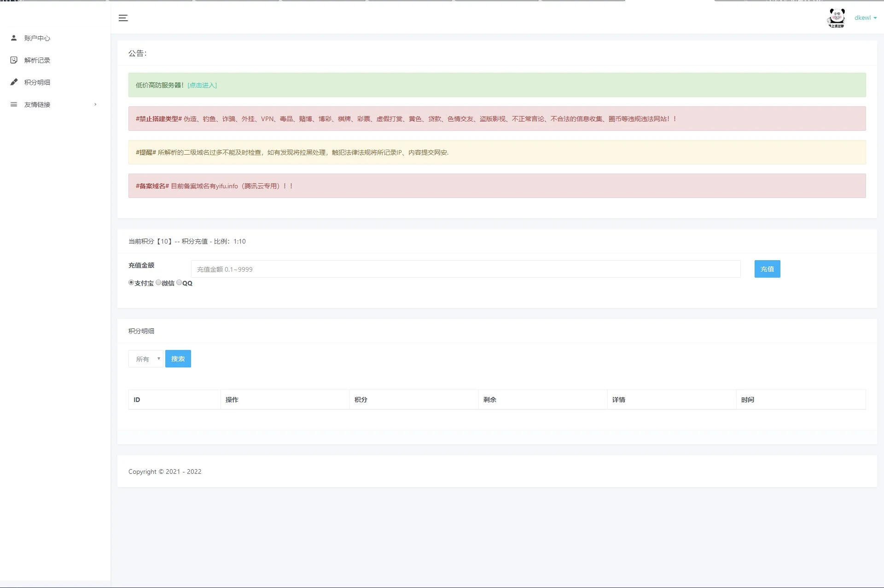884x588 pixels.
Task: Select 微信 payment radio button
Action: [158, 282]
